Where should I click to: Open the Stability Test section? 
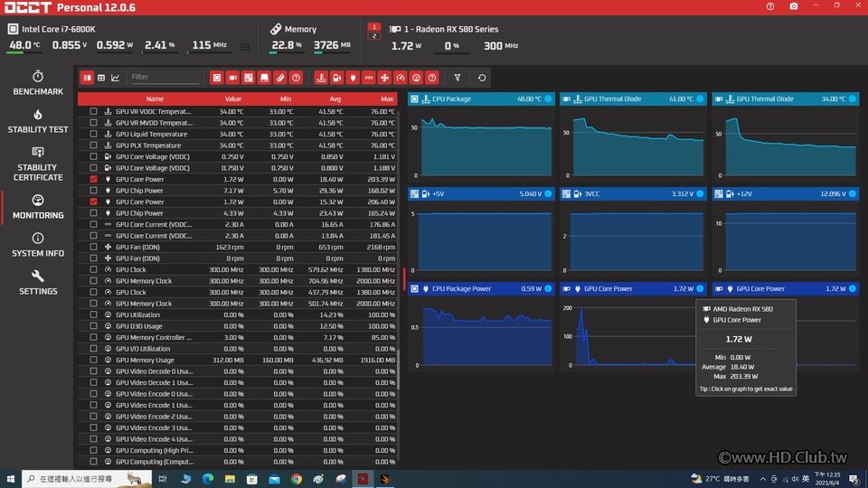coord(38,121)
